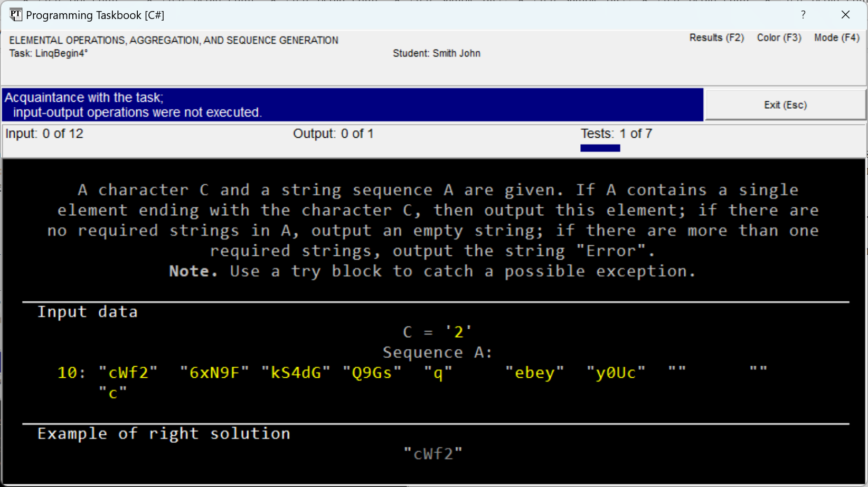868x487 pixels.
Task: Click the task name LinqBegin4
Action: coord(49,54)
